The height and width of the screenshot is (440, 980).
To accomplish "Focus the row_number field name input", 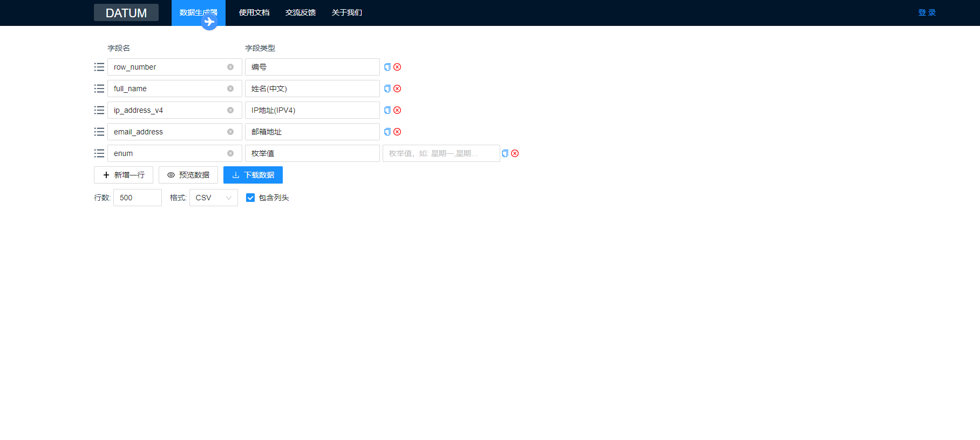I will (175, 67).
